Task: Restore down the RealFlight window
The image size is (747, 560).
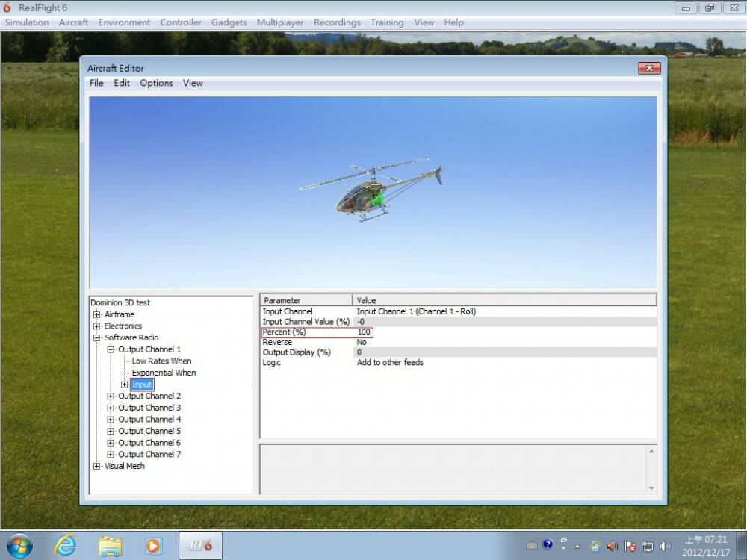Action: point(710,8)
